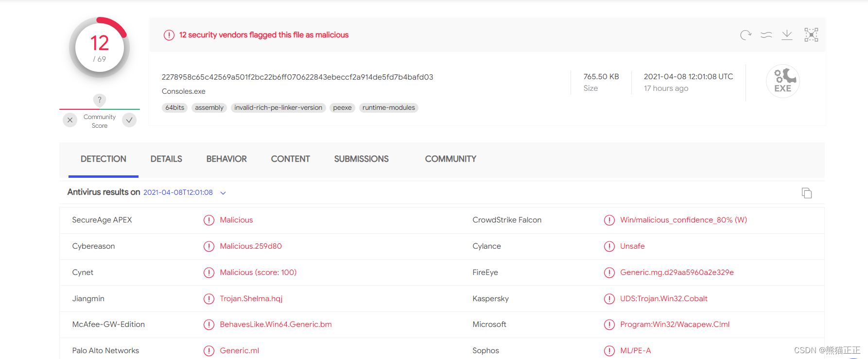Viewport: 868px width, 359px height.
Task: Click warning icon next to Jiangmin result
Action: tap(209, 299)
